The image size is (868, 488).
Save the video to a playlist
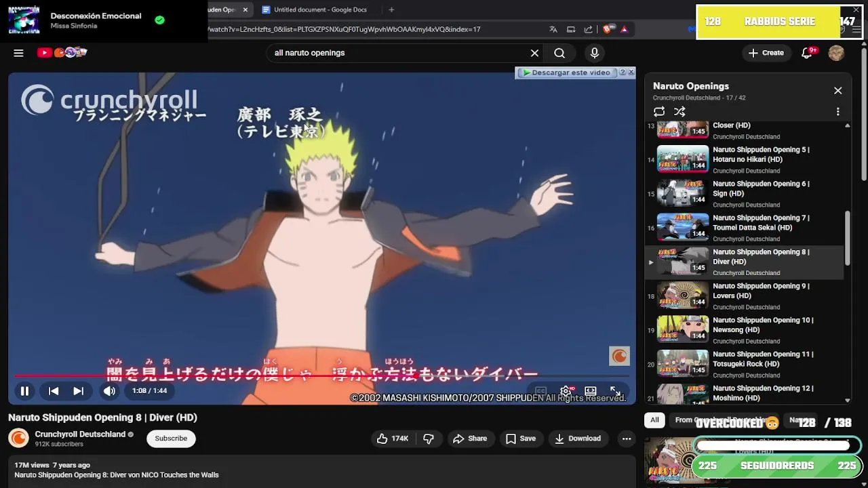coord(521,439)
